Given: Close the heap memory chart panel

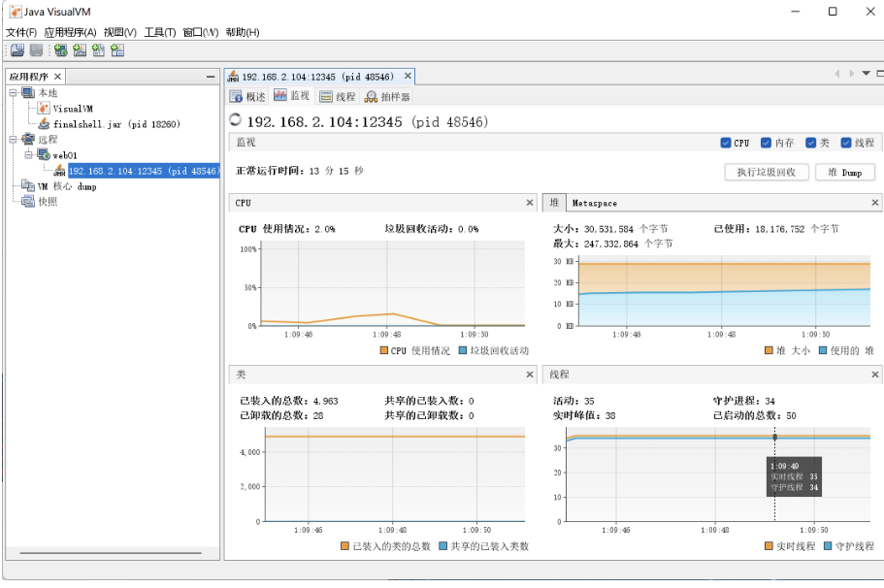Looking at the screenshot, I should tap(875, 203).
